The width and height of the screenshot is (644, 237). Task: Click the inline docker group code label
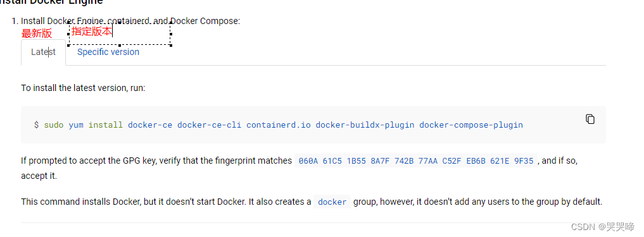pos(332,202)
